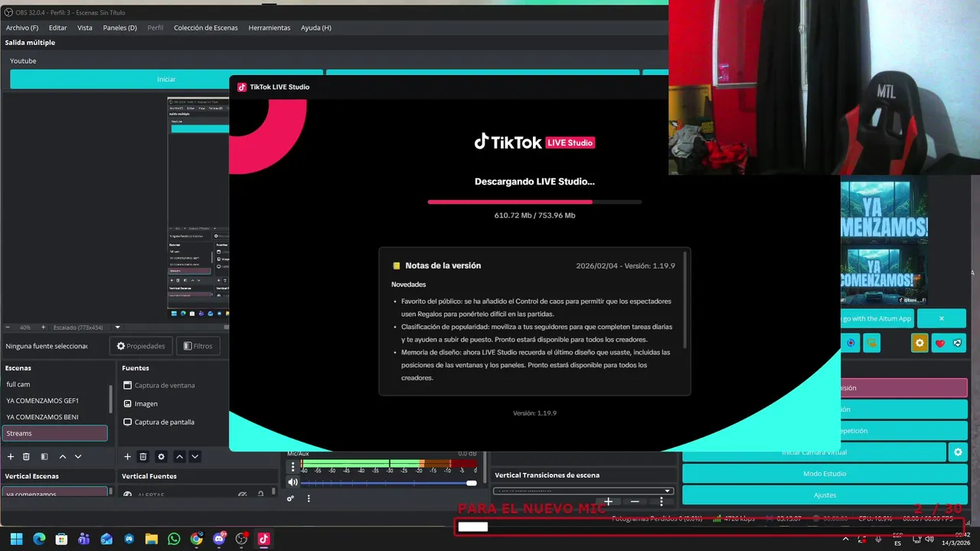This screenshot has width=980, height=551.
Task: Open Colección de Escenas menu
Action: tap(206, 28)
